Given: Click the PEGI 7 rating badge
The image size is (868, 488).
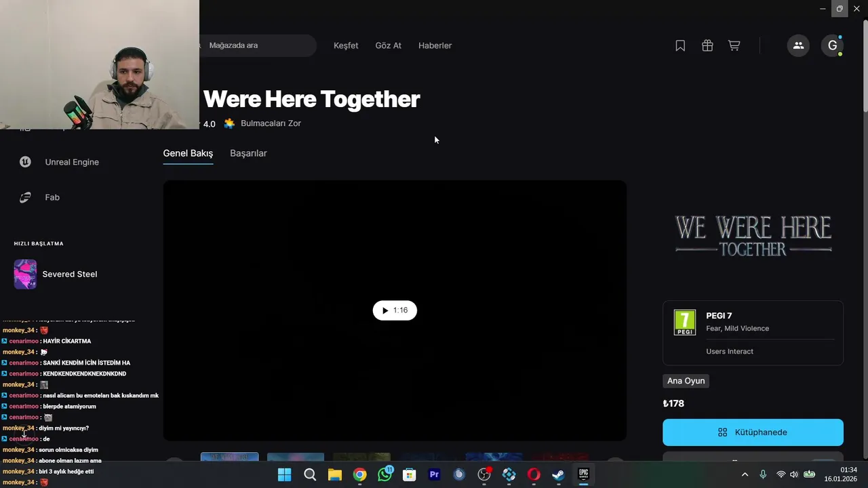Looking at the screenshot, I should point(684,323).
